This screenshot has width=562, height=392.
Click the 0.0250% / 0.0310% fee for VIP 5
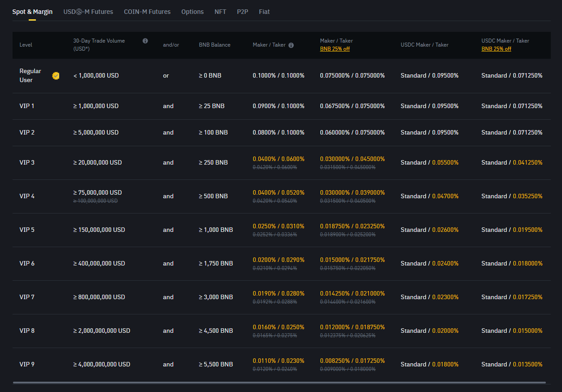279,226
